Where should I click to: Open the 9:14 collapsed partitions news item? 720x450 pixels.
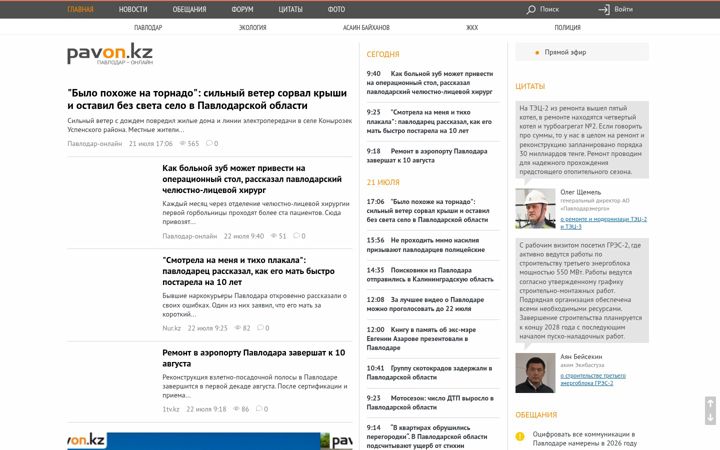click(x=427, y=436)
